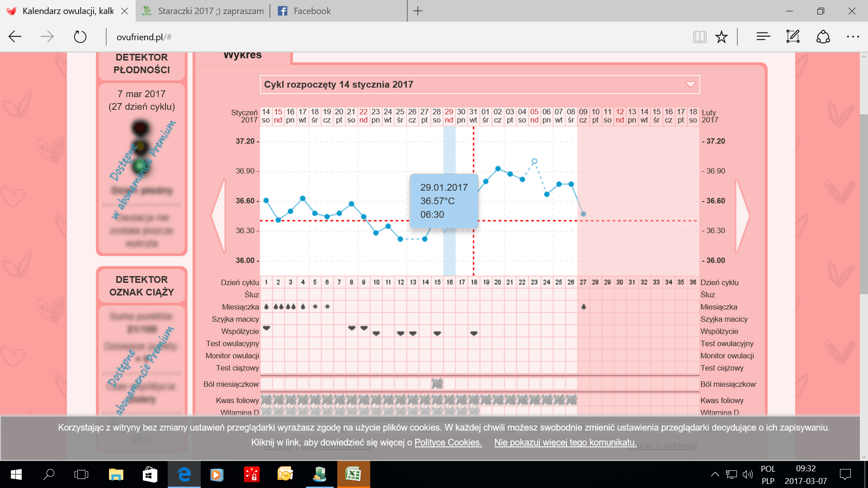
Task: Click the menstrual pain marker on day 15
Action: click(x=437, y=384)
